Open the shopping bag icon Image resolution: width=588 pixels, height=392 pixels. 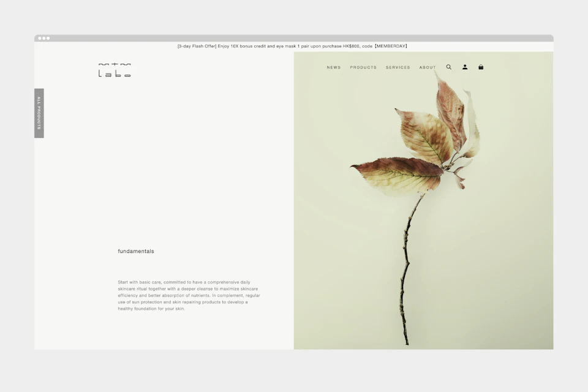(x=481, y=67)
